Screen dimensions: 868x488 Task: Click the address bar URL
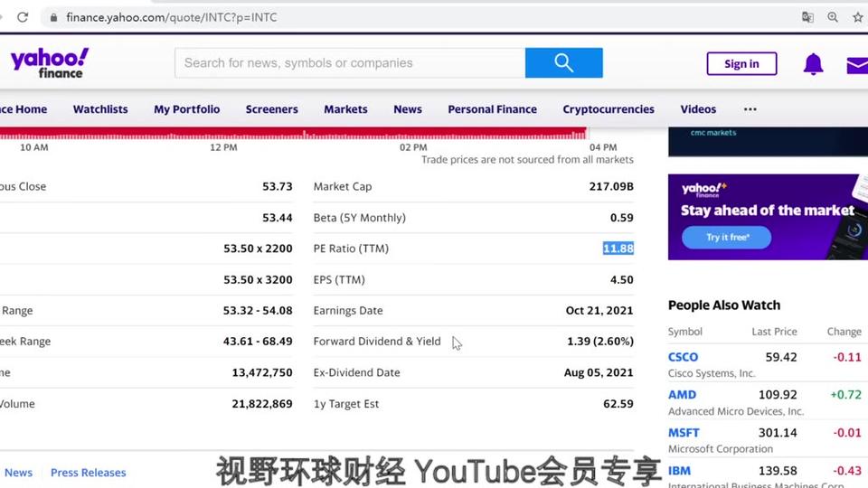pos(172,17)
